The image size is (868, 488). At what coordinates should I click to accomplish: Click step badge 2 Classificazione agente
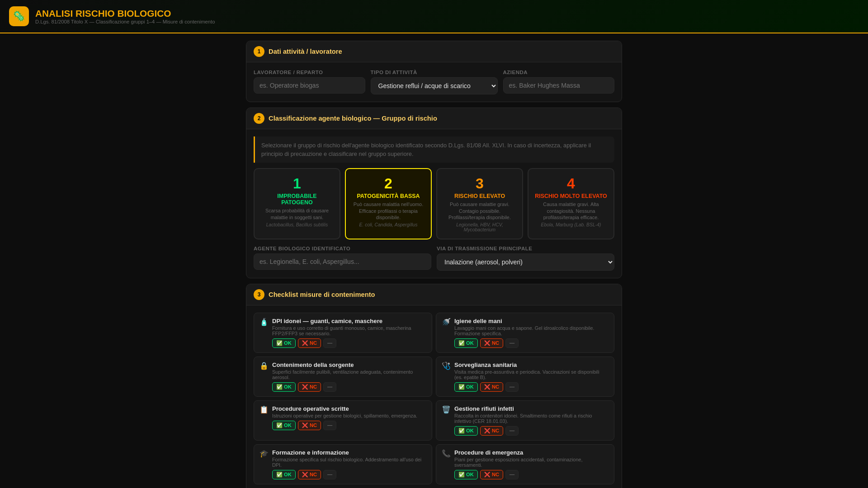pyautogui.click(x=259, y=118)
